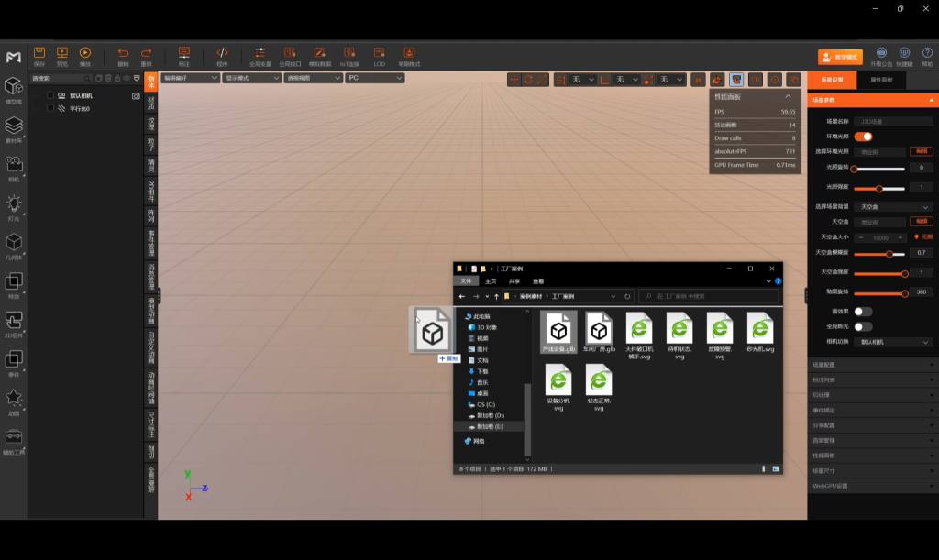
Task: Click the 辅助工具 toolbox icon
Action: [x=14, y=437]
